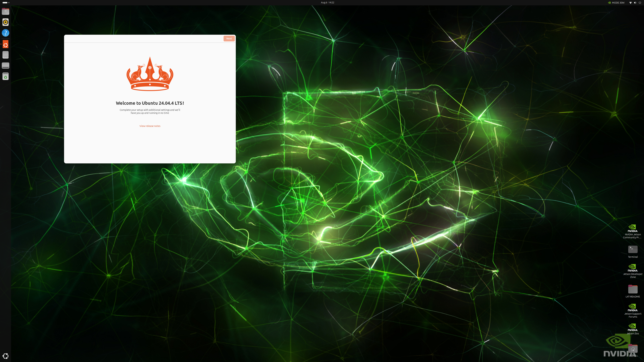Open the SSD drive in the dock

tap(6, 55)
